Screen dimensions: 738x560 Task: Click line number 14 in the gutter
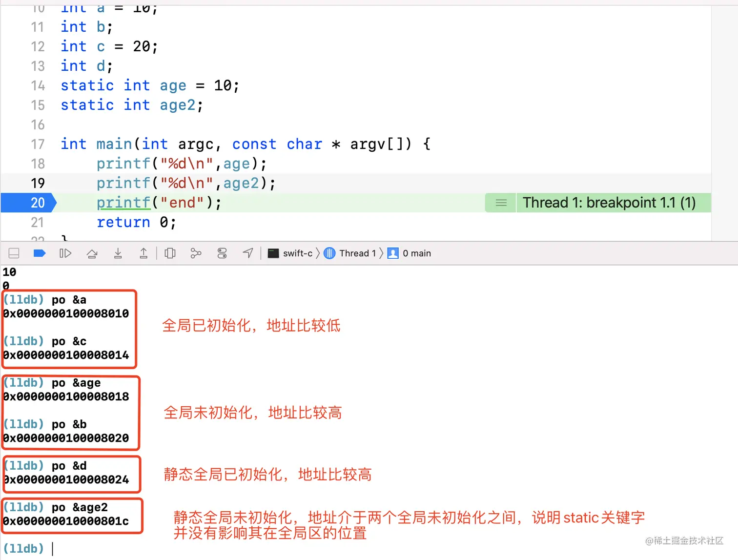(38, 85)
